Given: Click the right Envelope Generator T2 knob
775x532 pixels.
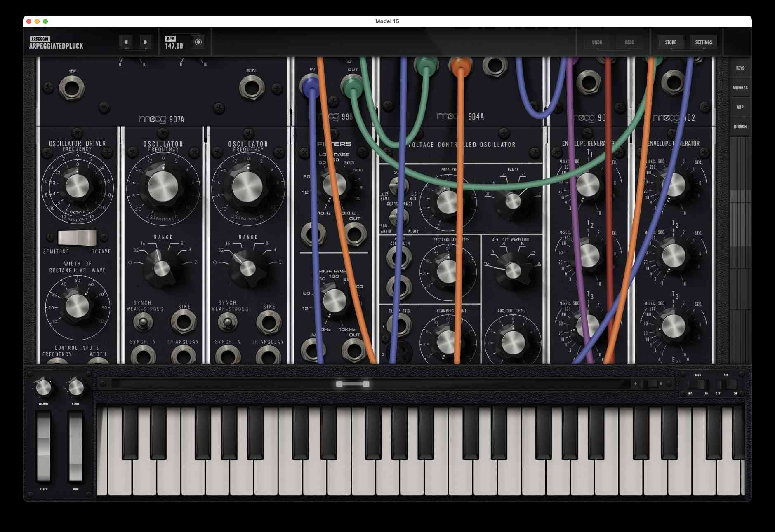Looking at the screenshot, I should (x=674, y=255).
